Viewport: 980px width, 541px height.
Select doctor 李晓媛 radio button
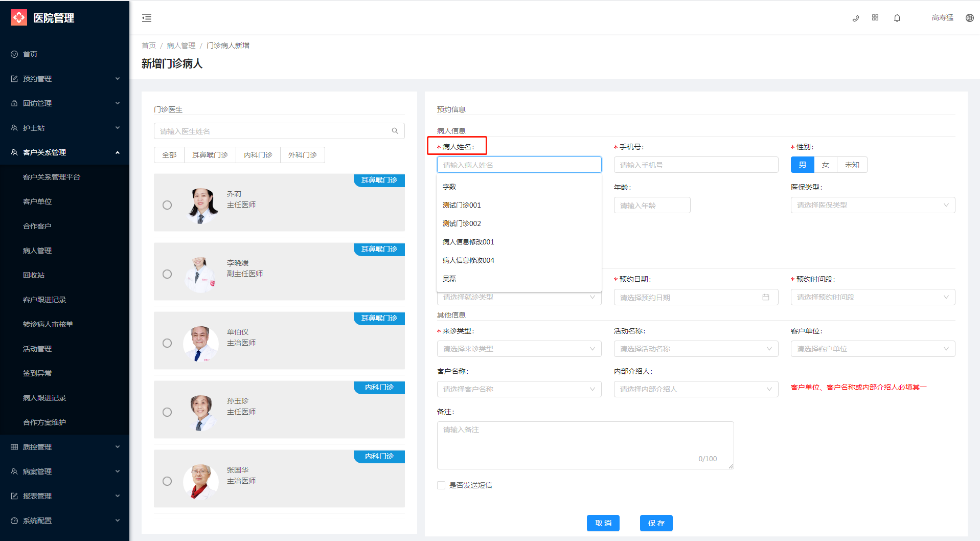tap(167, 274)
